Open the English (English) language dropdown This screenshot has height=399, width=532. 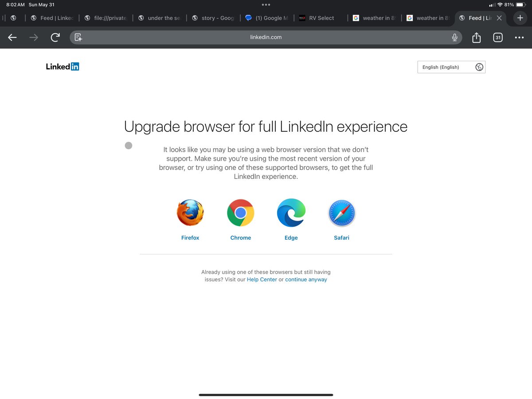tap(451, 67)
